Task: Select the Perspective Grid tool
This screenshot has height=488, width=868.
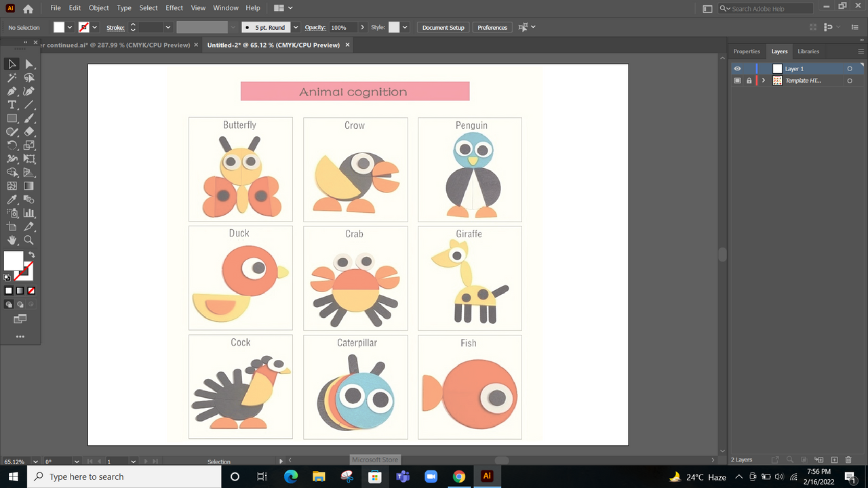Action: click(x=29, y=172)
